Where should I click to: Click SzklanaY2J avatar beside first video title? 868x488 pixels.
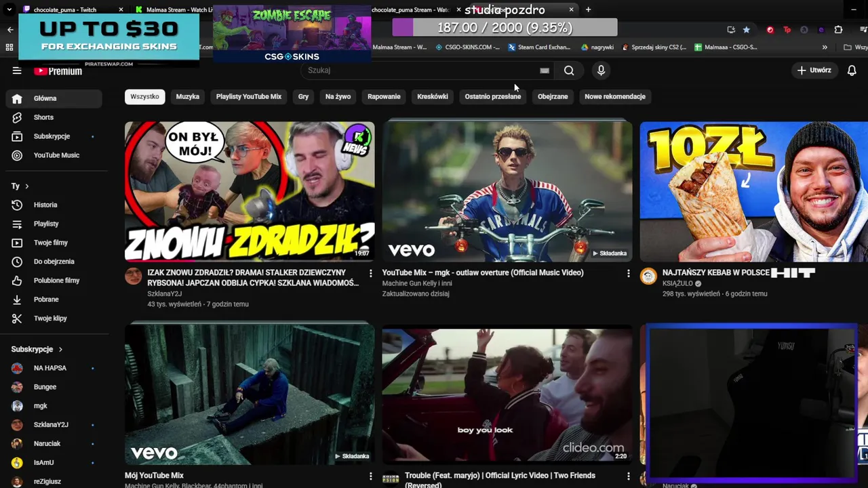tap(134, 276)
